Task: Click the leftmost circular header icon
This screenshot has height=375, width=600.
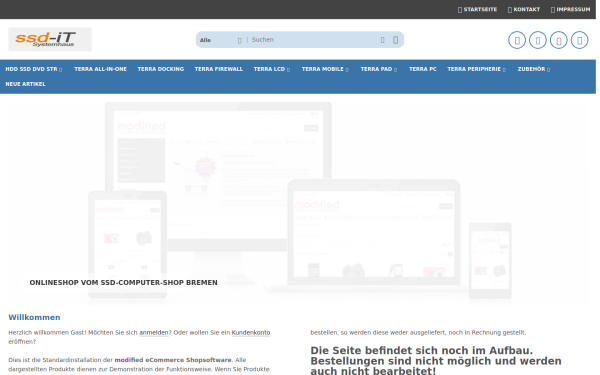Action: [x=517, y=40]
